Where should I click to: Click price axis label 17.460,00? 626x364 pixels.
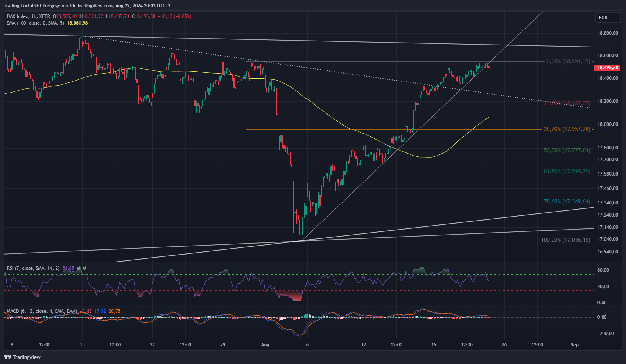tap(608, 188)
